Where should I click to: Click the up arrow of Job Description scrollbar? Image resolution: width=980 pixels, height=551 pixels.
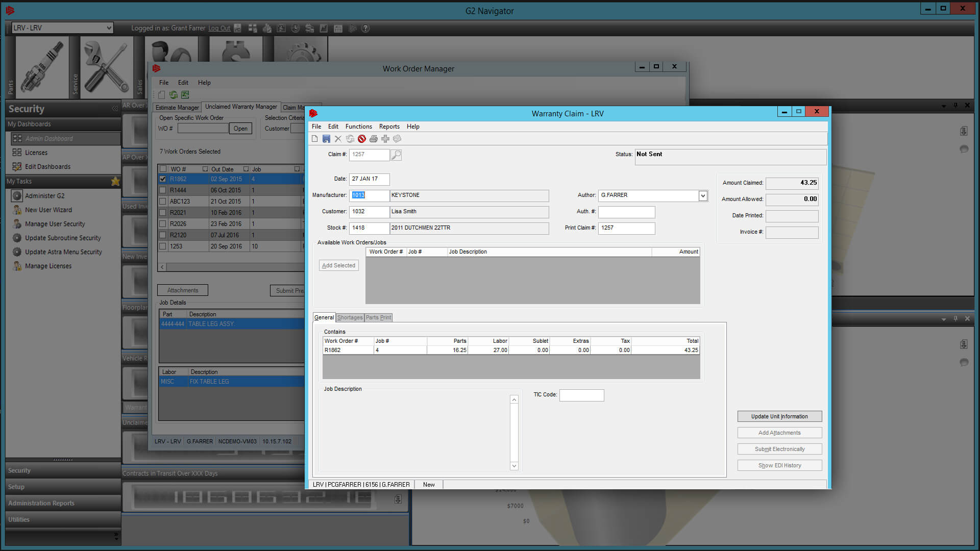pos(514,399)
